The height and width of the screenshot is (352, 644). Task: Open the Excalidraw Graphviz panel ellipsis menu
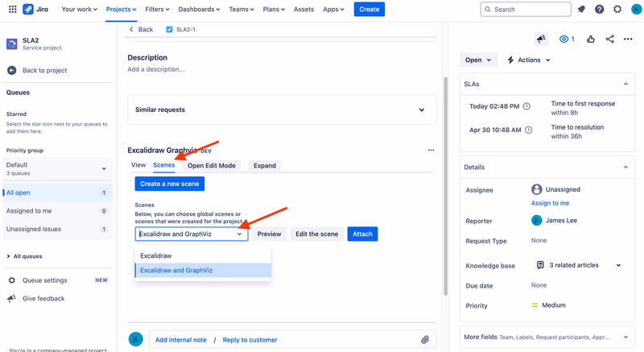(431, 150)
